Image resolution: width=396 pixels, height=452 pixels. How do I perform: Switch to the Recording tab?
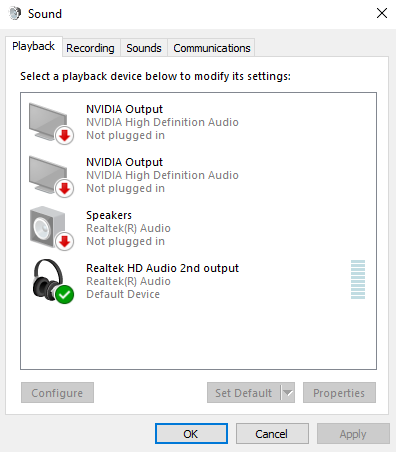pyautogui.click(x=90, y=48)
